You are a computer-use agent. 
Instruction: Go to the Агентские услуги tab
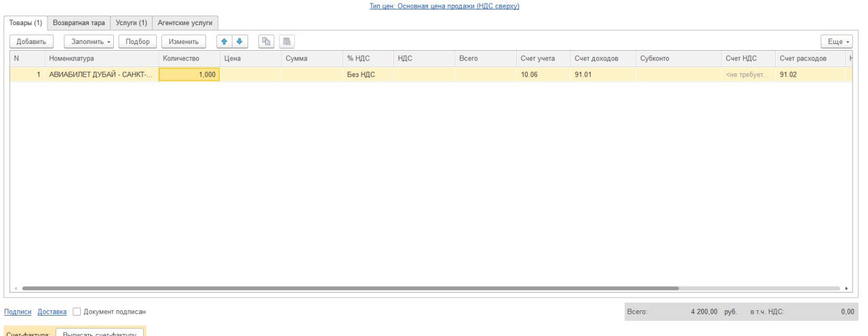click(x=185, y=22)
